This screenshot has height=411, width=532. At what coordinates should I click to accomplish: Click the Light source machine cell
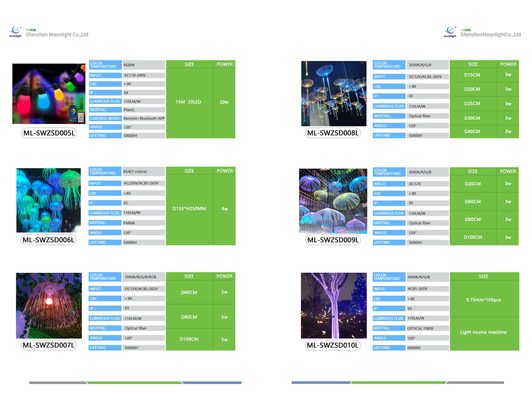coord(483,332)
